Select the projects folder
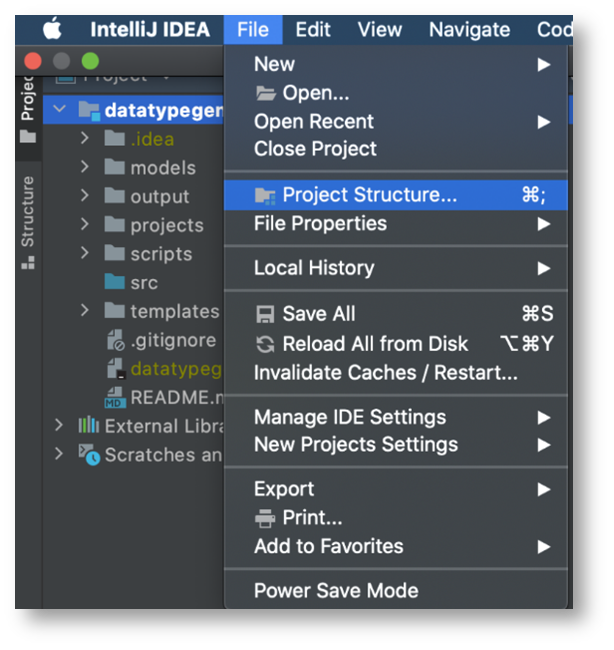This screenshot has height=650, width=614. [x=167, y=226]
